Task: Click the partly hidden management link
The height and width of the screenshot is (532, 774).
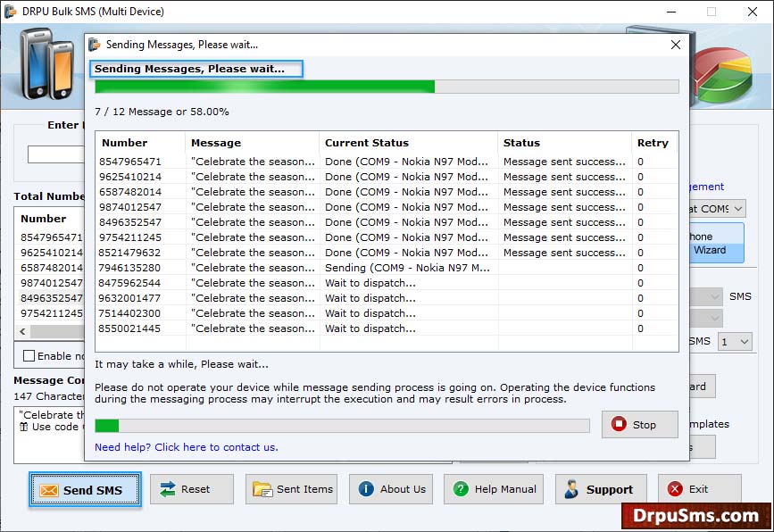Action: click(x=707, y=187)
